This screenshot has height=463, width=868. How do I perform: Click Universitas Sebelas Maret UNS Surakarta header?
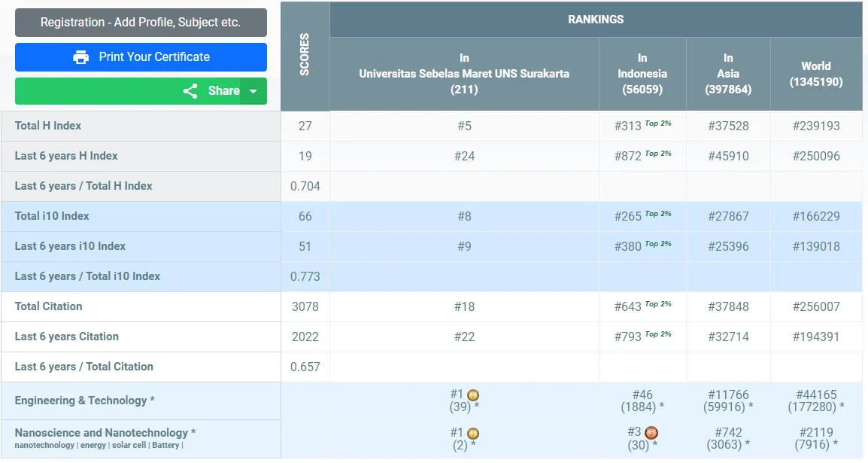[x=464, y=74]
